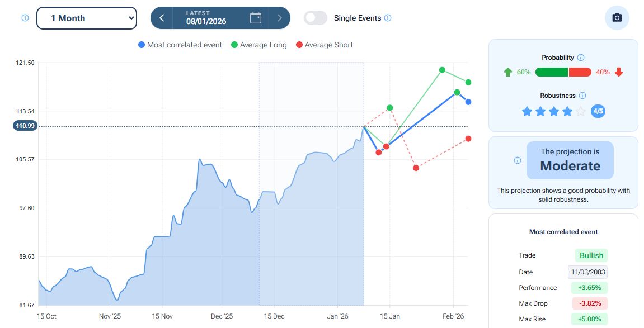Click the green 60% probability bar
Viewport: 644px width, 328px height.
551,72
